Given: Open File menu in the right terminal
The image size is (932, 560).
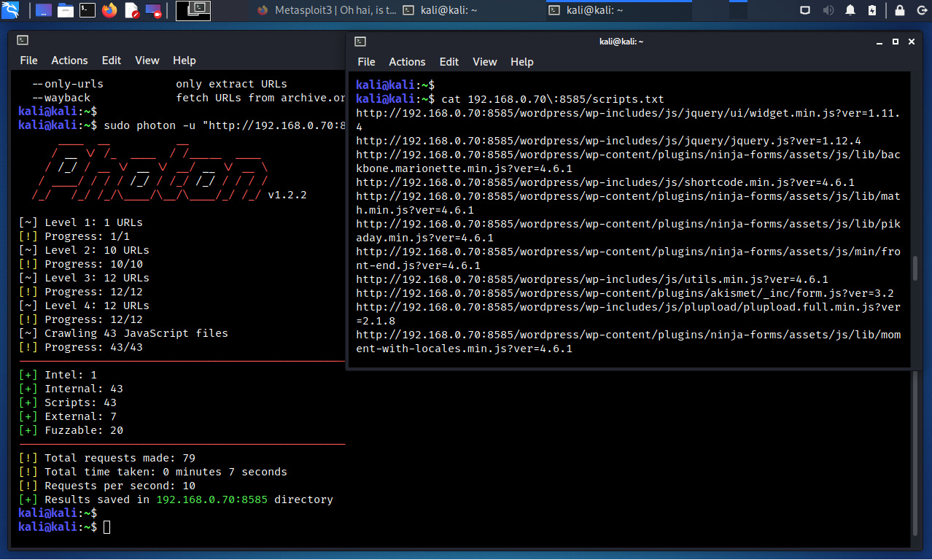Looking at the screenshot, I should point(367,62).
